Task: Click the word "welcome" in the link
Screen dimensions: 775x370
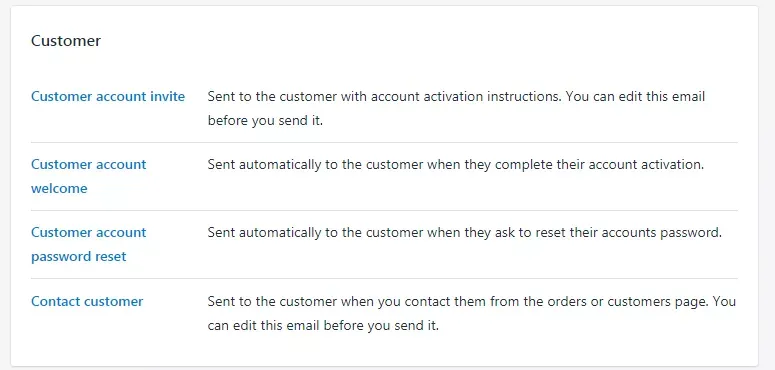Action: pos(59,188)
